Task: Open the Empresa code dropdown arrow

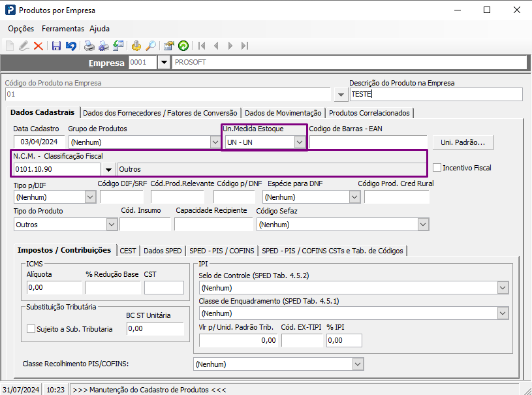Action: click(x=164, y=63)
